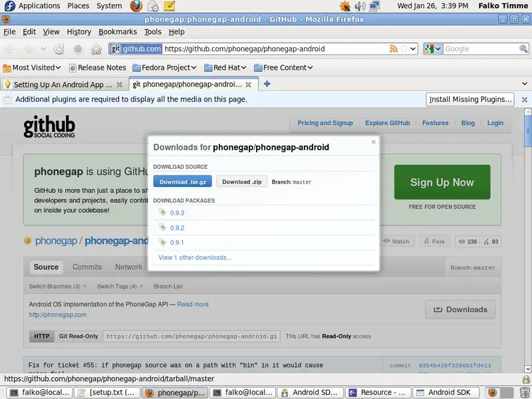Click the network connection icon
This screenshot has height=399, width=532.
point(374,6)
